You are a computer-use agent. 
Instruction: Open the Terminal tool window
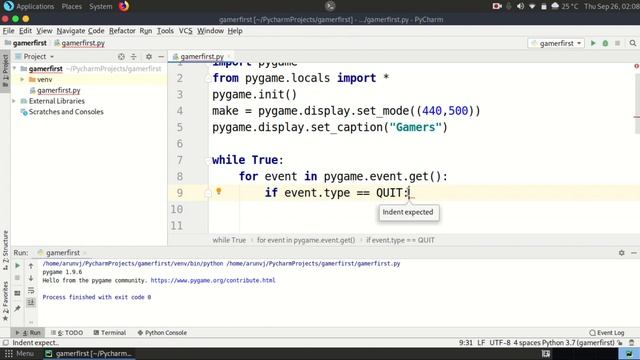(109, 333)
